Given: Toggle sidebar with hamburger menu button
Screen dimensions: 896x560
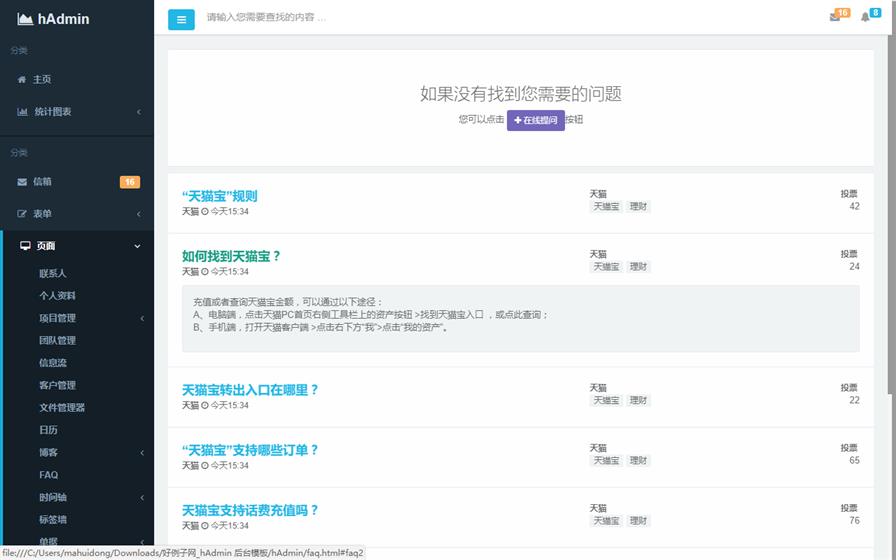Looking at the screenshot, I should tap(181, 19).
